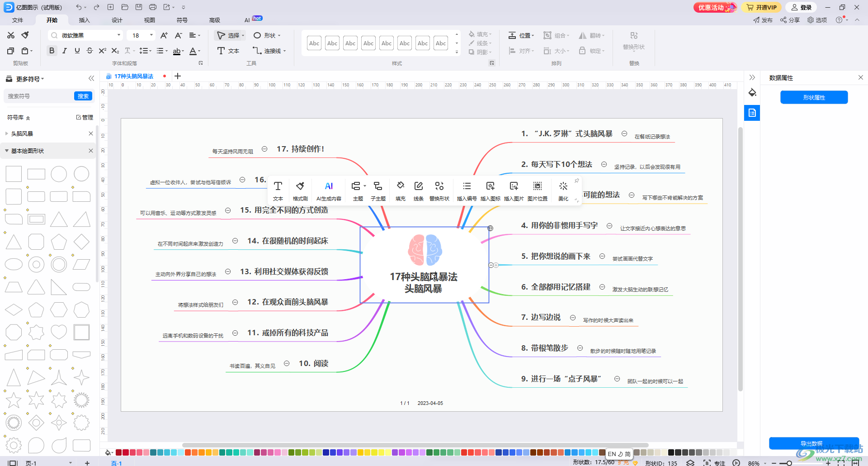Switch to the 视图 ribbon tab
This screenshot has width=868, height=466.
click(150, 20)
